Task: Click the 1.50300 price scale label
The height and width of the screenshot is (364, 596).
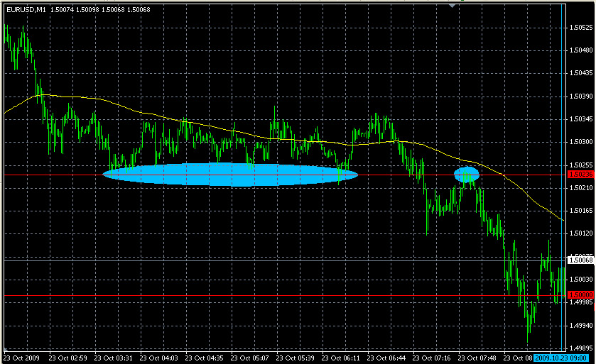Action: 580,142
